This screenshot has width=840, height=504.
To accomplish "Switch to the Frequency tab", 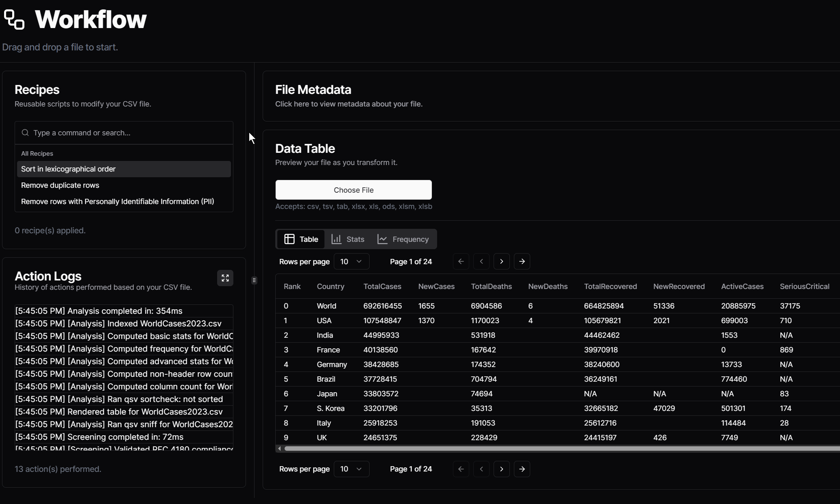I will click(x=403, y=239).
